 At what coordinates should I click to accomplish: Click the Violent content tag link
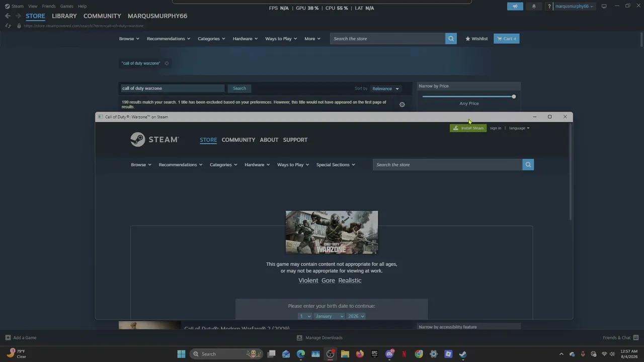pos(308,281)
